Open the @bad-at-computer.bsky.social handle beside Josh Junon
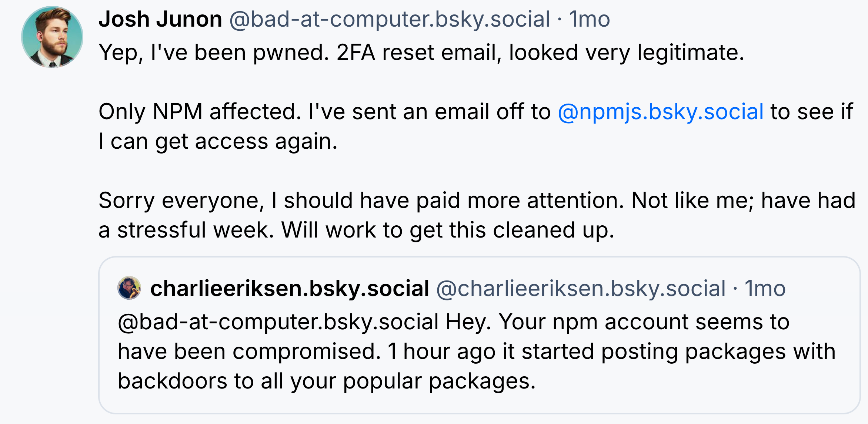868x424 pixels. pyautogui.click(x=390, y=19)
